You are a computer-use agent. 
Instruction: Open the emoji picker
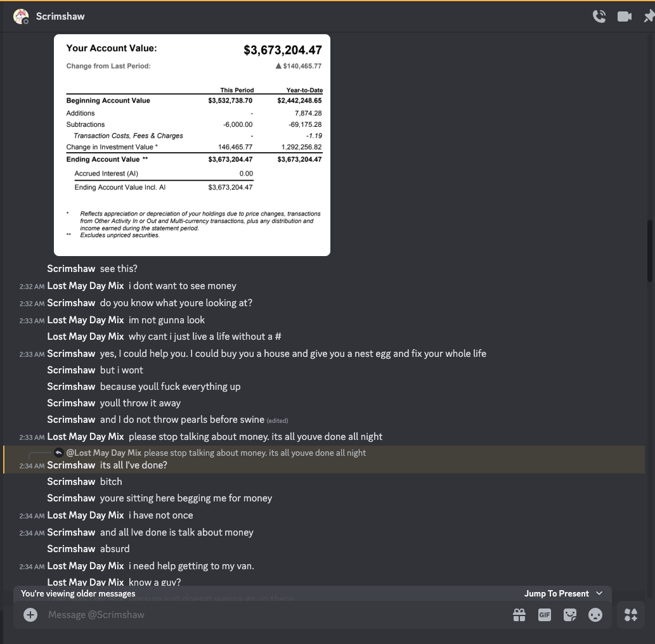(x=595, y=614)
